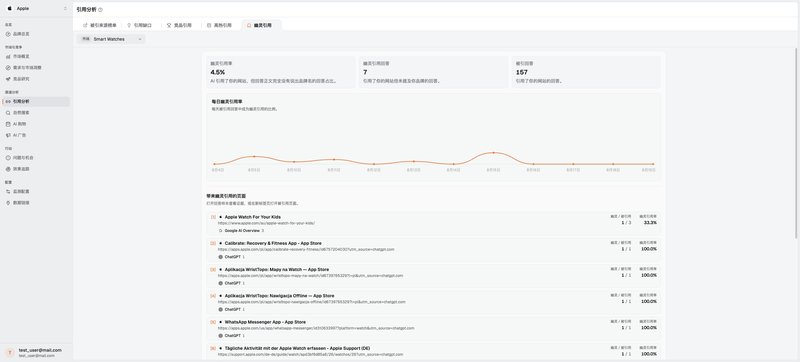Switch to the 高热引用 tab
Image resolution: width=800 pixels, height=362 pixels.
219,25
